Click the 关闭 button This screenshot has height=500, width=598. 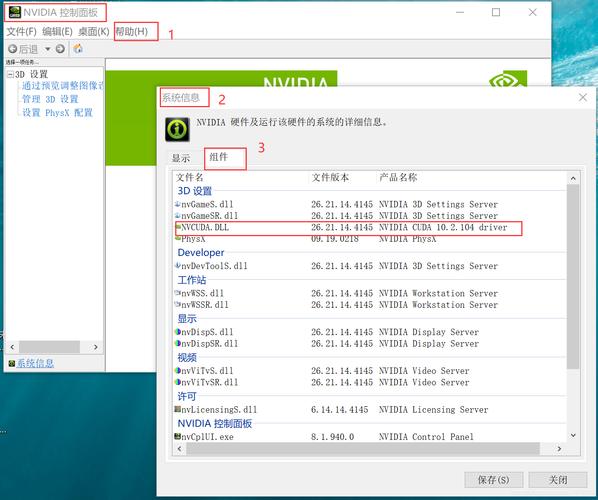pos(558,480)
